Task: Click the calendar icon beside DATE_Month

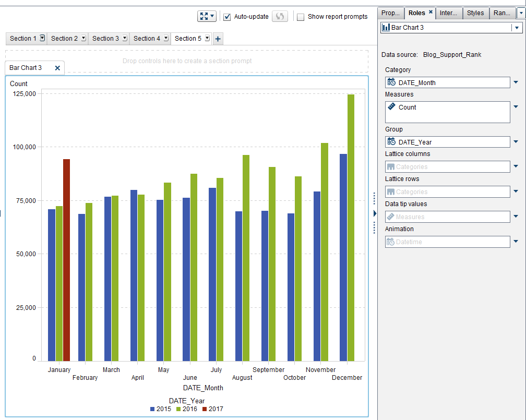Action: [392, 82]
